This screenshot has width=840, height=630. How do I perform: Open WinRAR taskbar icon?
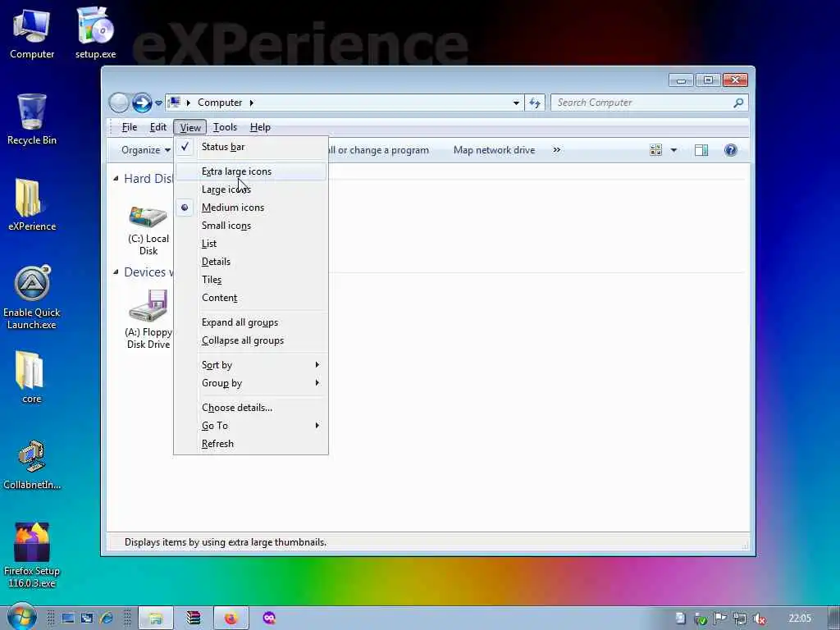194,619
